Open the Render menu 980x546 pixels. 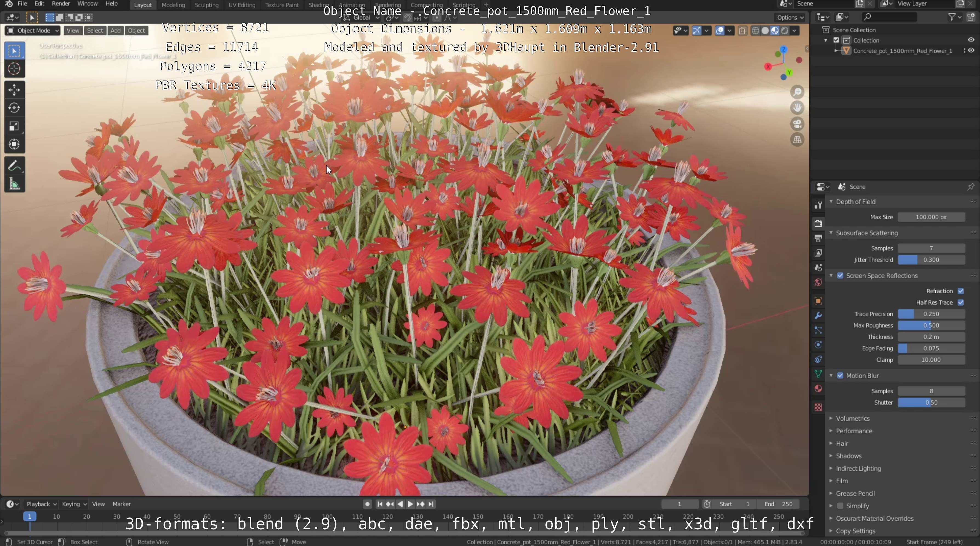[61, 4]
